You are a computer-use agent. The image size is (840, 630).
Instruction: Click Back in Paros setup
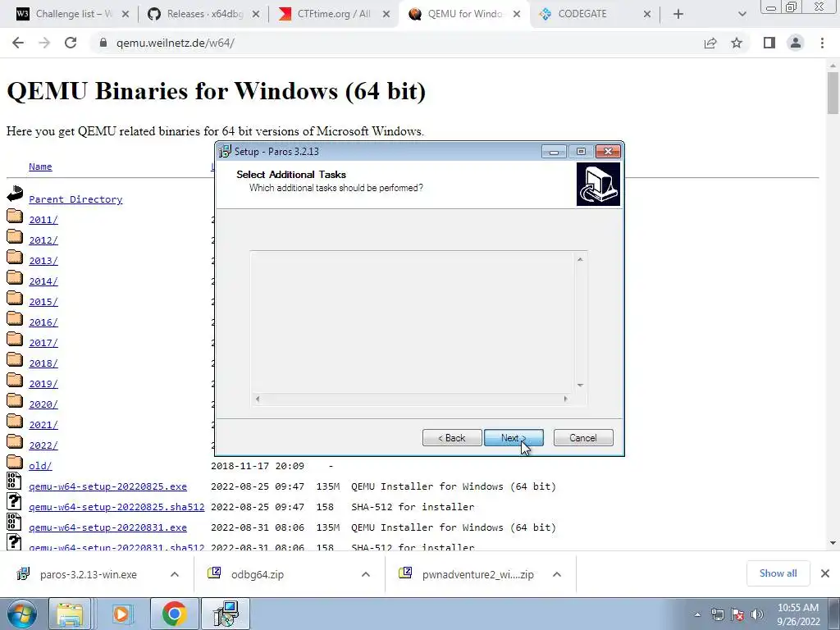click(x=452, y=438)
